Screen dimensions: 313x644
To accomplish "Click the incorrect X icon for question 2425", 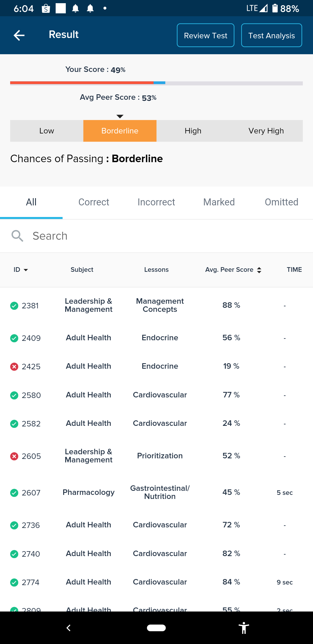I will 14,367.
